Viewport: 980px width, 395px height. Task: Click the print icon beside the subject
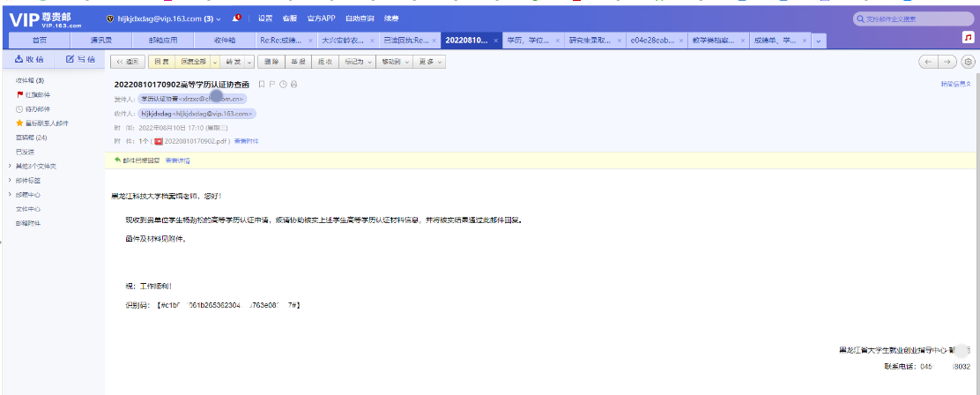[294, 84]
